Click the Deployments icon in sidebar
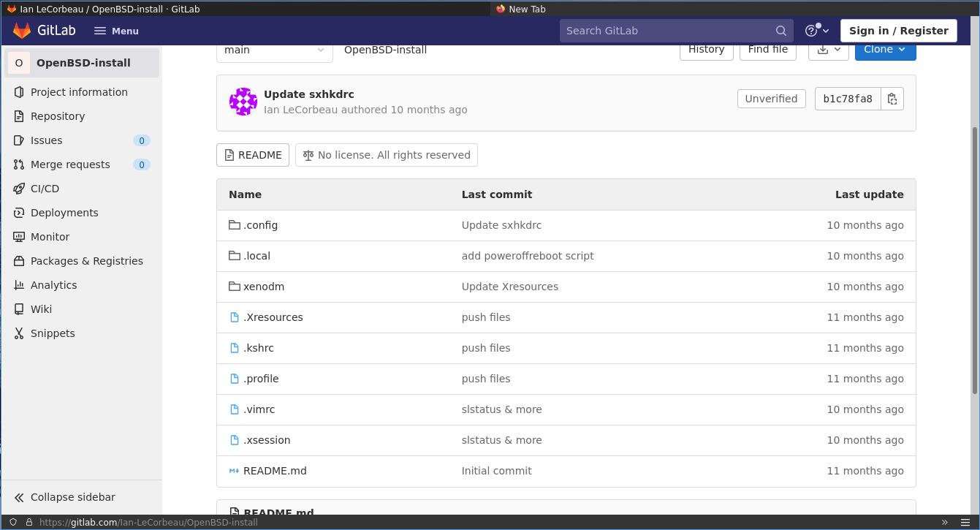980x530 pixels. coord(19,213)
